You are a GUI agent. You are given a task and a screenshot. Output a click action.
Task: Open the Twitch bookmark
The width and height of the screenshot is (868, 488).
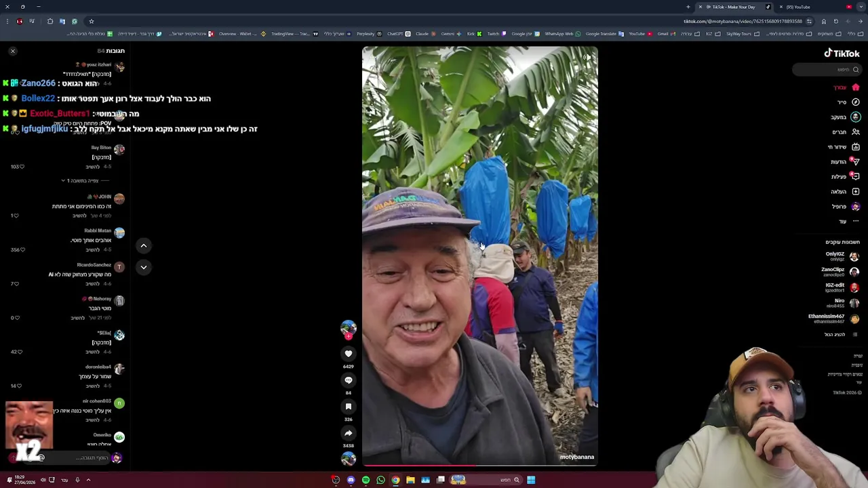pyautogui.click(x=496, y=34)
